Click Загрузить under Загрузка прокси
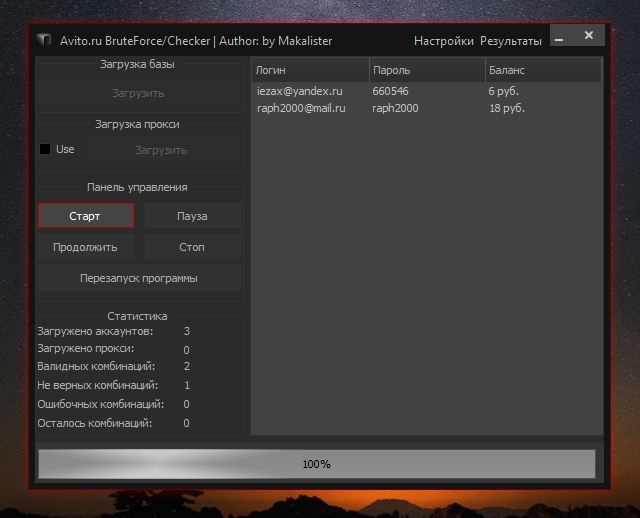 click(x=161, y=150)
